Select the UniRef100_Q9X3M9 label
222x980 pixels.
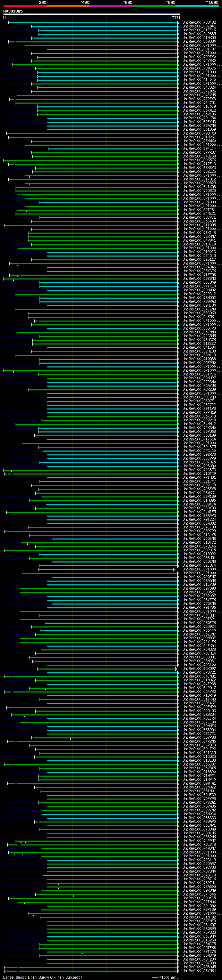tap(199, 891)
